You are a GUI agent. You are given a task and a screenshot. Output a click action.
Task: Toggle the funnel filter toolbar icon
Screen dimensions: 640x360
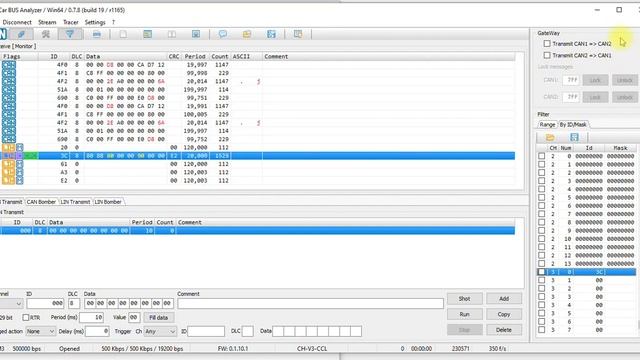click(x=70, y=34)
